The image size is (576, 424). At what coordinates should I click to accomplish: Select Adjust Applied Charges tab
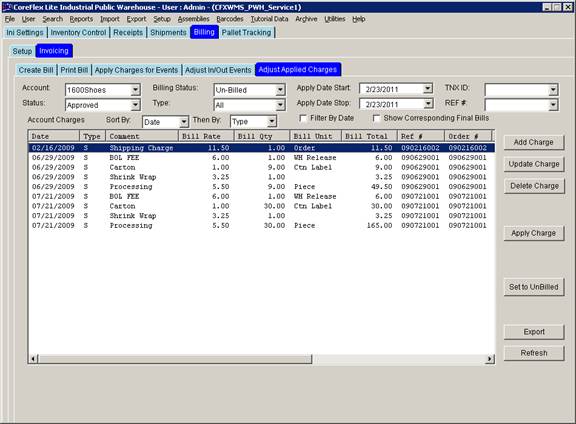(x=298, y=69)
